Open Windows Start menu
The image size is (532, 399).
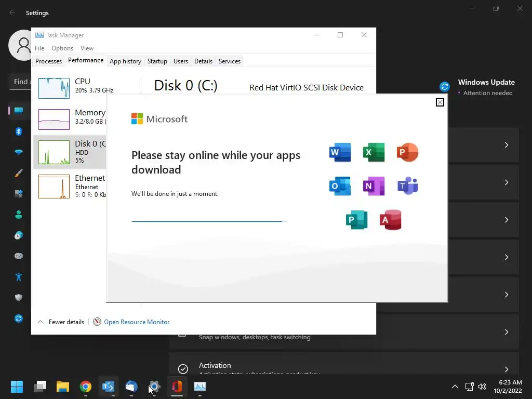17,387
